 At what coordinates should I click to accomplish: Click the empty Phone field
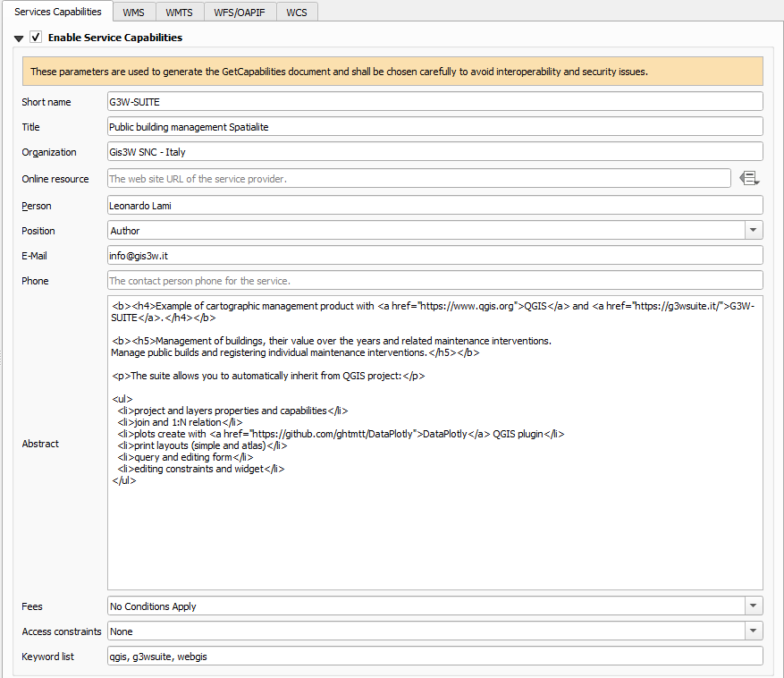click(435, 281)
